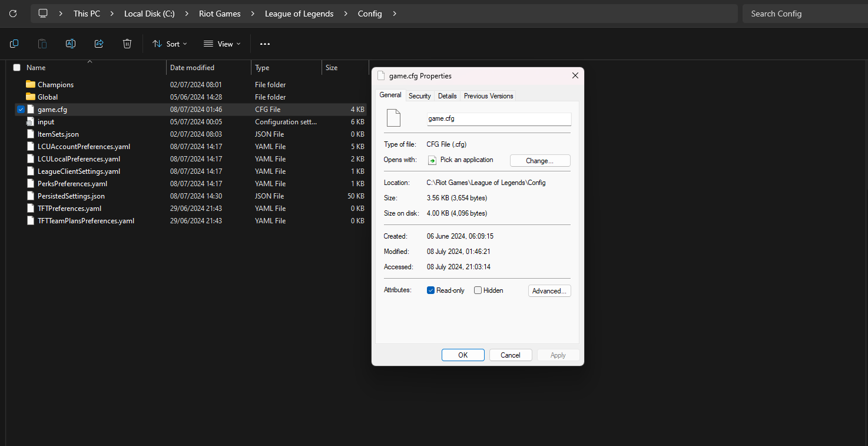Click the Copy icon in toolbar
This screenshot has height=446, width=868.
14,44
